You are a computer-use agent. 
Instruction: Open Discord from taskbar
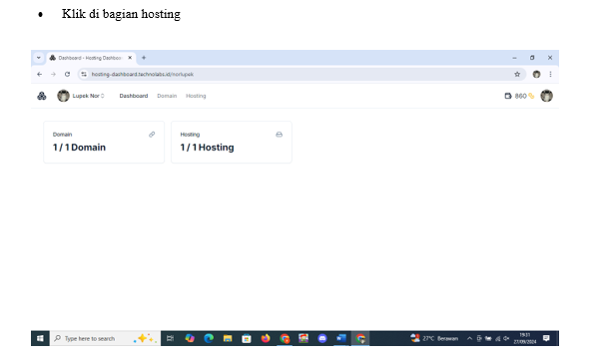322,338
